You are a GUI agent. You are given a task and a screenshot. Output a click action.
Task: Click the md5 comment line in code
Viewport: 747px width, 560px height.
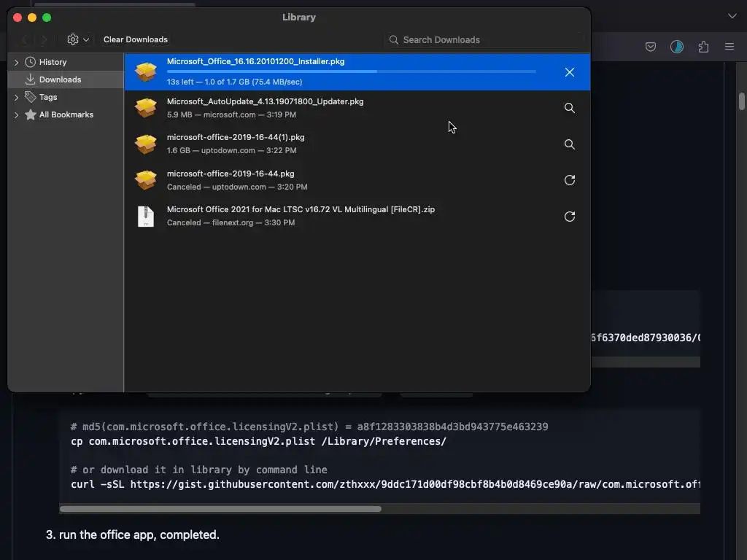(309, 427)
